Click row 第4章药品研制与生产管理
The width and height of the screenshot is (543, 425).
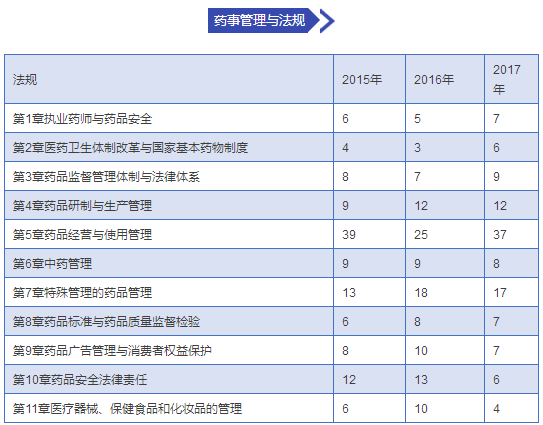[272, 206]
